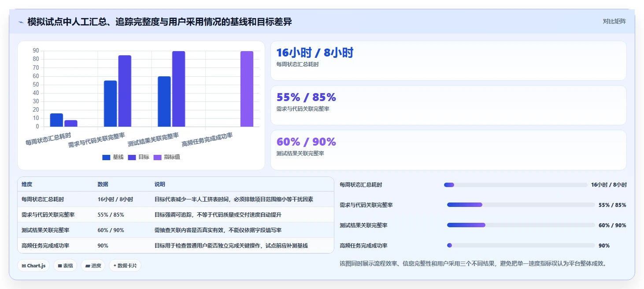Click the table data cell 16小时 / 8小时
Image resolution: width=644 pixels, height=289 pixels.
[x=115, y=199]
